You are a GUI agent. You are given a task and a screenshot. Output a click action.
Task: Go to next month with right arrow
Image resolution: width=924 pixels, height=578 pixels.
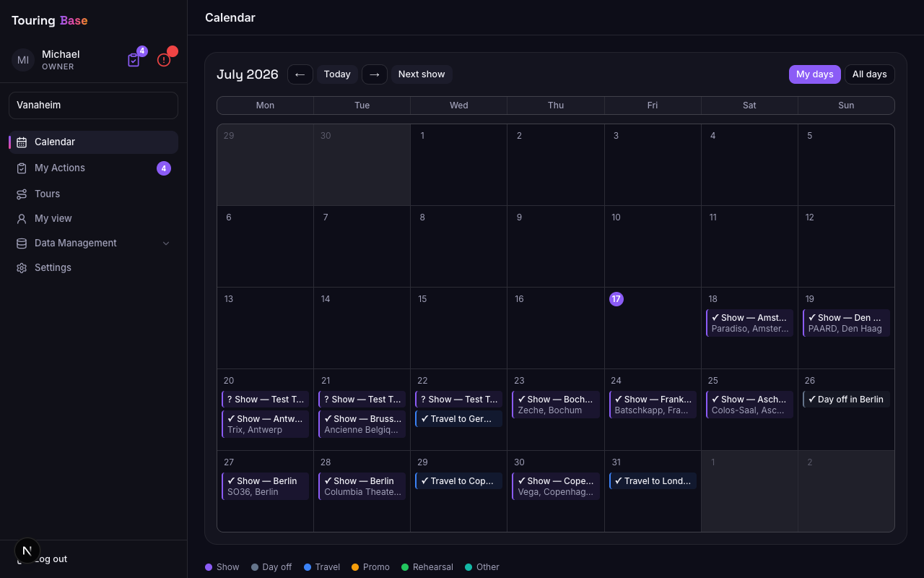click(375, 74)
